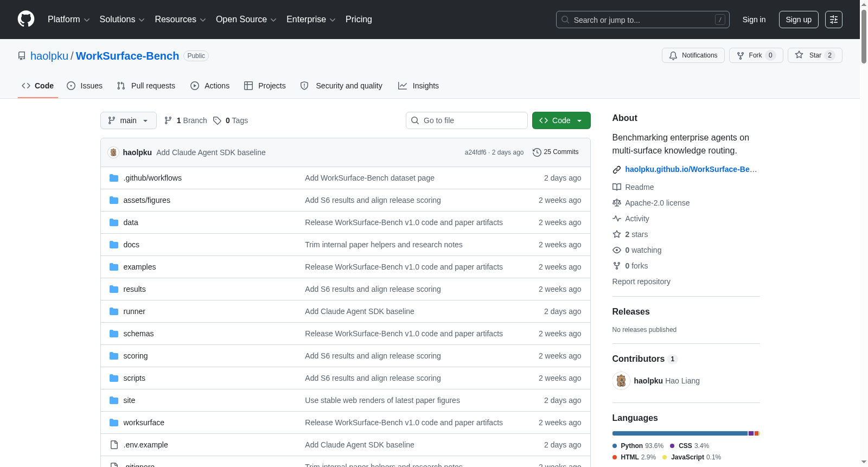This screenshot has width=868, height=467.
Task: Open the 0 Tags link
Action: coord(231,120)
